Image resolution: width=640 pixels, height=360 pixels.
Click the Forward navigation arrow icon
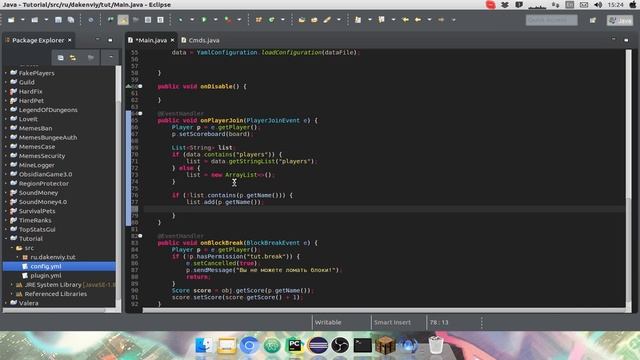[x=441, y=20]
